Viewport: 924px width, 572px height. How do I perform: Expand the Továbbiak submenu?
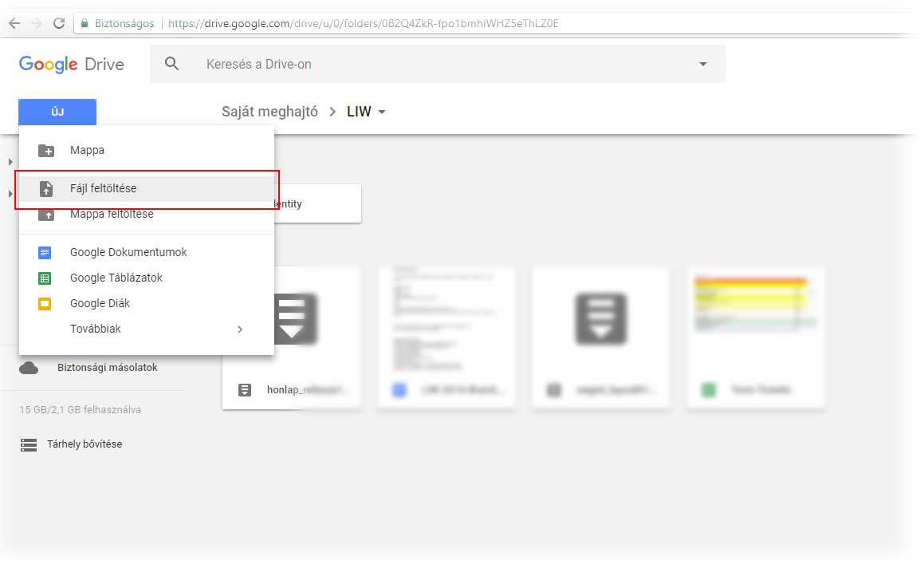point(240,329)
